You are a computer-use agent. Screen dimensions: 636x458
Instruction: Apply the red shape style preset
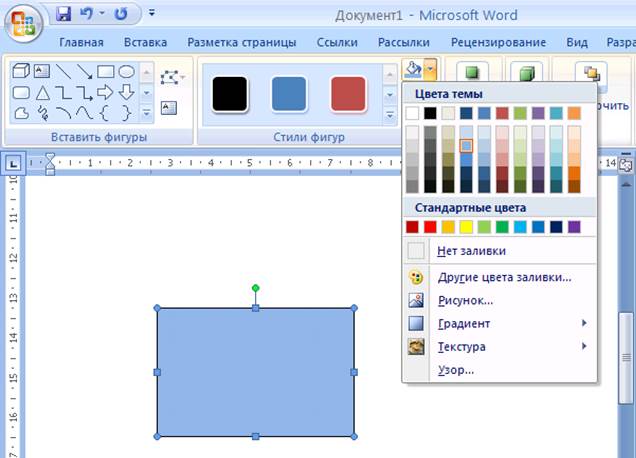point(348,93)
